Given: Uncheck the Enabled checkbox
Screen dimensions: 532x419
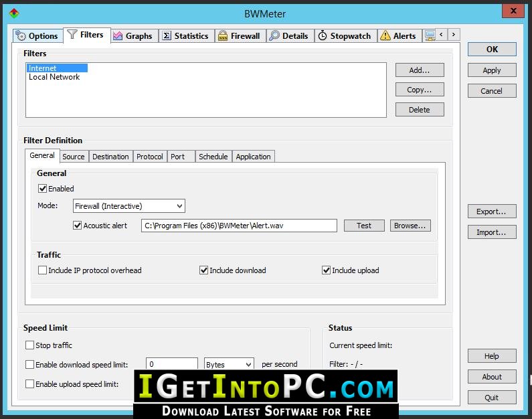Looking at the screenshot, I should pyautogui.click(x=42, y=189).
